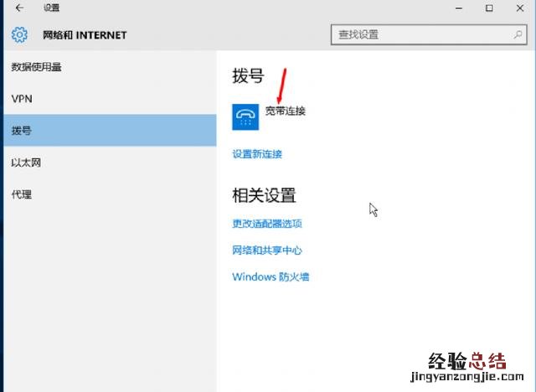Click the 网络和 INTERNET header title

(x=85, y=35)
